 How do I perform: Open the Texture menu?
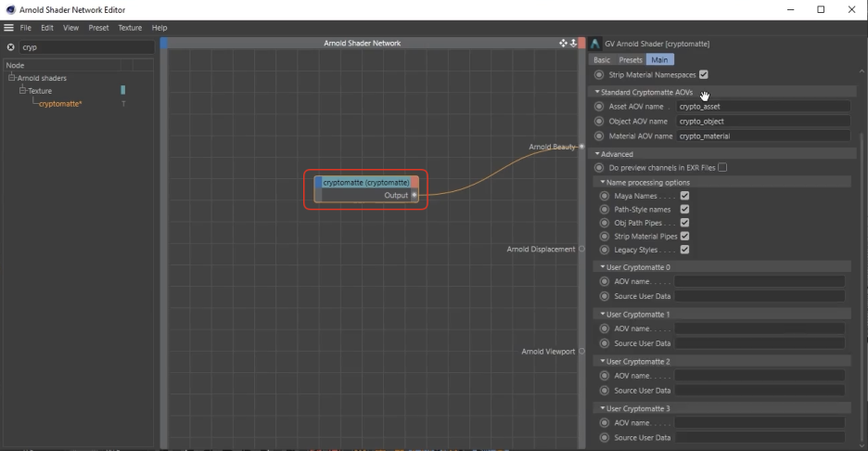(x=130, y=28)
